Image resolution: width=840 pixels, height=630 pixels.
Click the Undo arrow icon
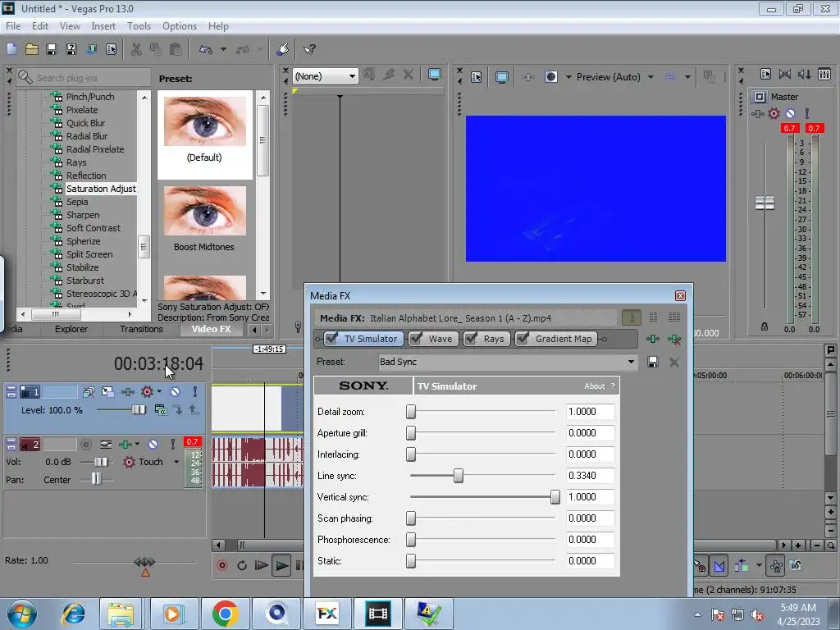pos(206,49)
